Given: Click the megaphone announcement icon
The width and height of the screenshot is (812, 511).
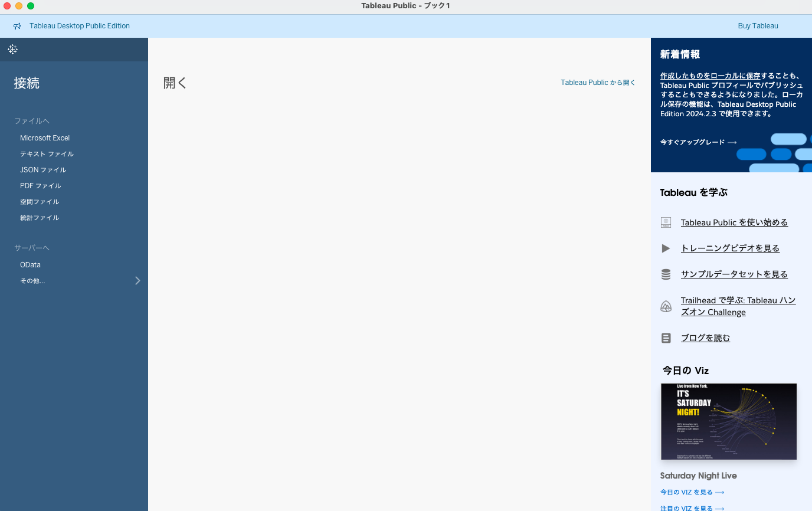Looking at the screenshot, I should coord(17,26).
